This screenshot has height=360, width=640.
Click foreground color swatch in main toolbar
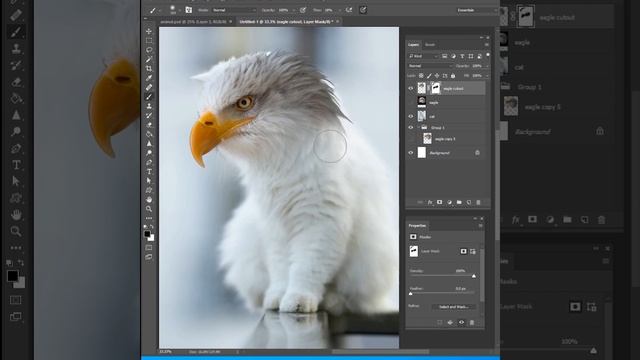(147, 234)
